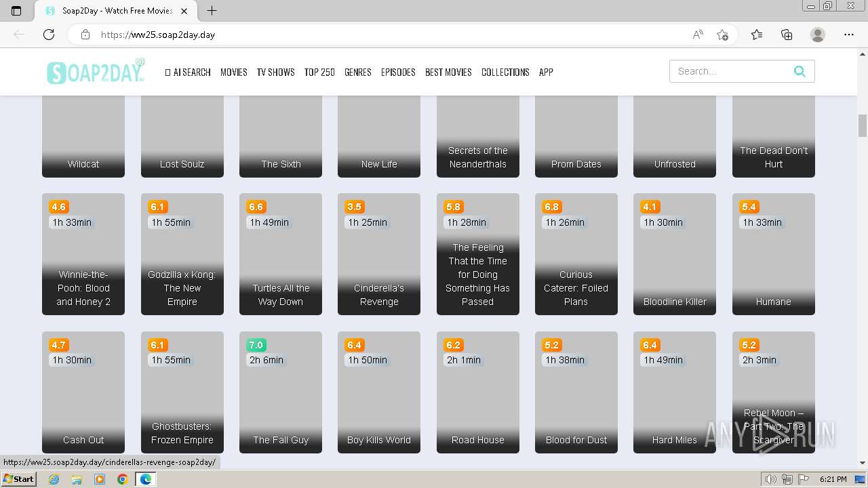Open the Movies menu

coord(233,72)
